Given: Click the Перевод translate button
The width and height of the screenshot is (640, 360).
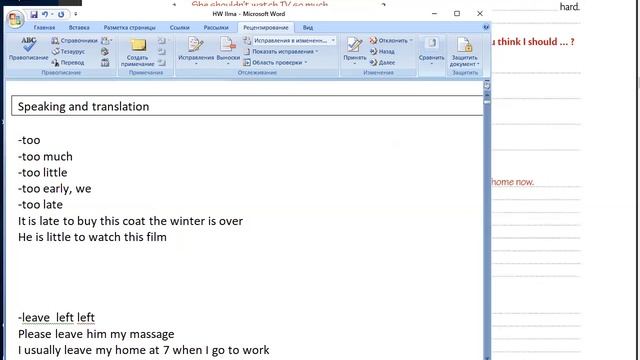Looking at the screenshot, I should pyautogui.click(x=68, y=62).
